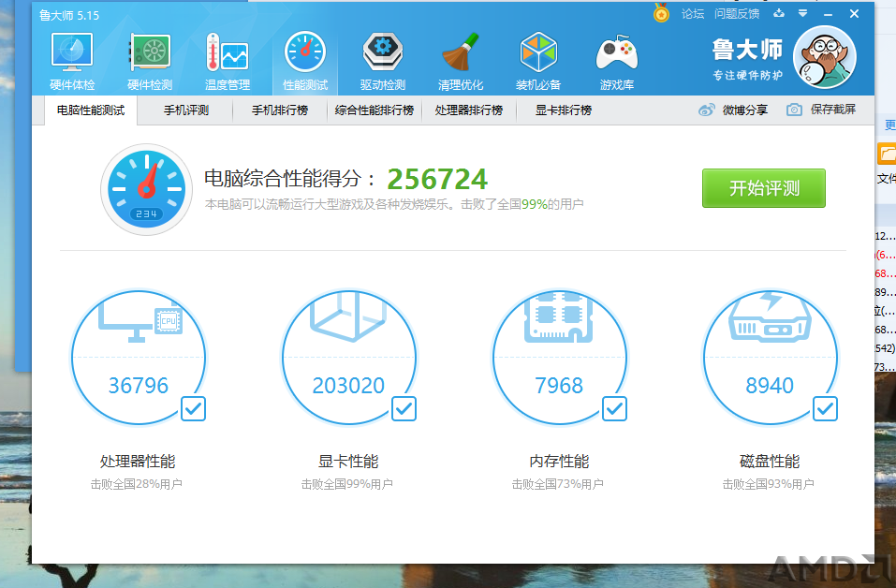Open the 清理优化 broom icon

pos(461,52)
